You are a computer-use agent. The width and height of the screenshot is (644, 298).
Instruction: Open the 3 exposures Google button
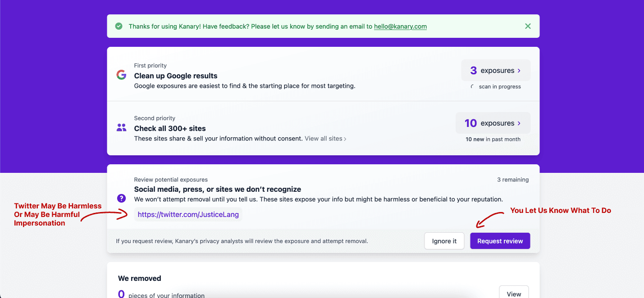pos(496,70)
